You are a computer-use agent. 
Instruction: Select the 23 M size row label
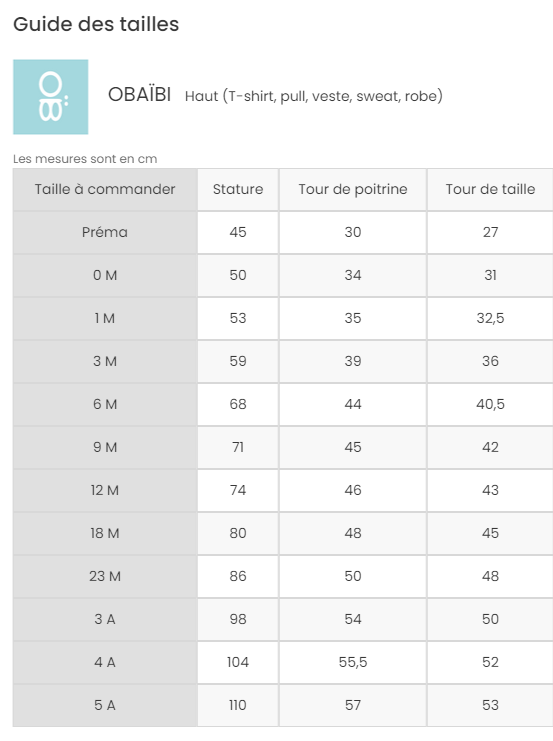point(105,577)
